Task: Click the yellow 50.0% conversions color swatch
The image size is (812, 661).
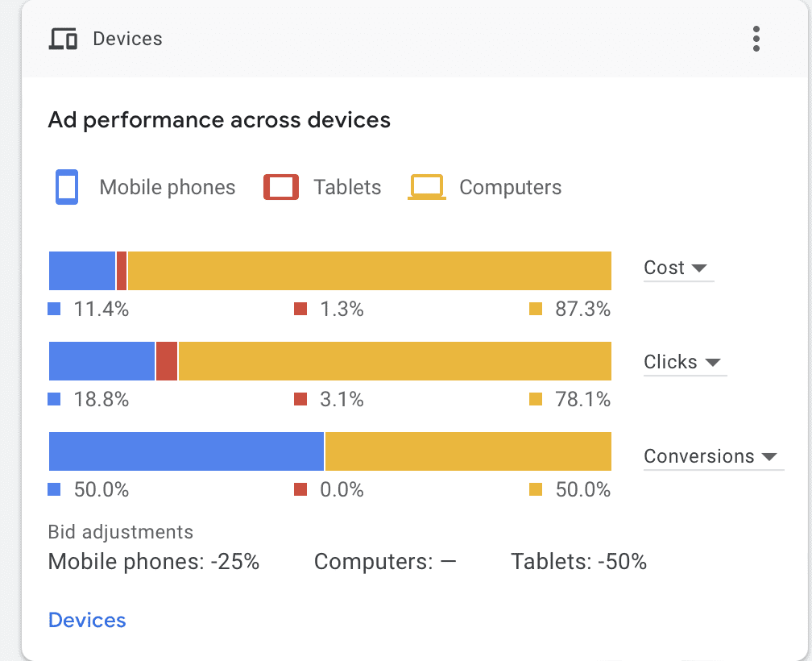Action: [536, 489]
